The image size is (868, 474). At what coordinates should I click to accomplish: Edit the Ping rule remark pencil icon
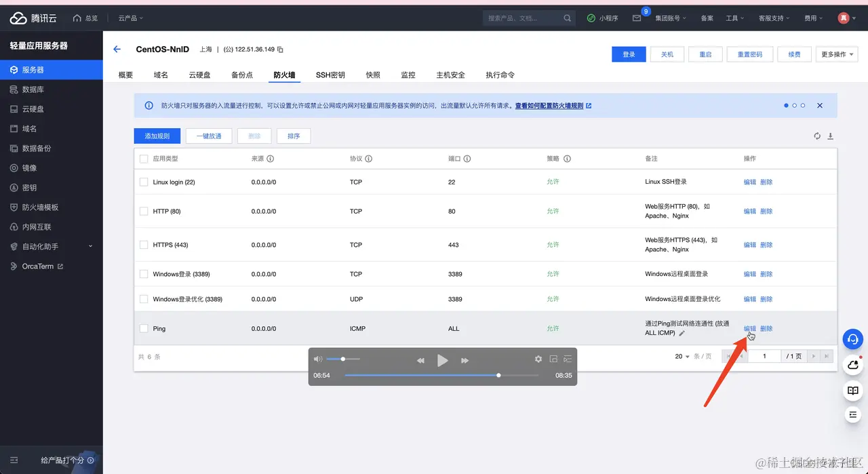point(682,333)
